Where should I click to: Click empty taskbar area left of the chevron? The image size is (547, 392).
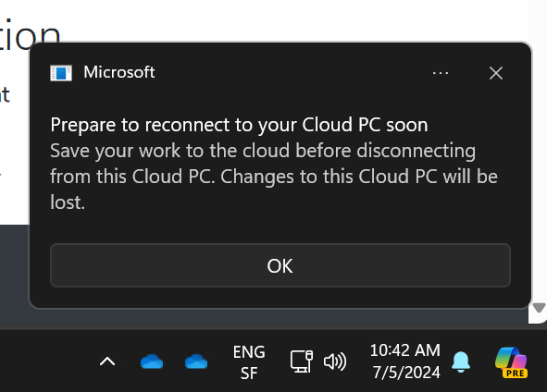[45, 361]
